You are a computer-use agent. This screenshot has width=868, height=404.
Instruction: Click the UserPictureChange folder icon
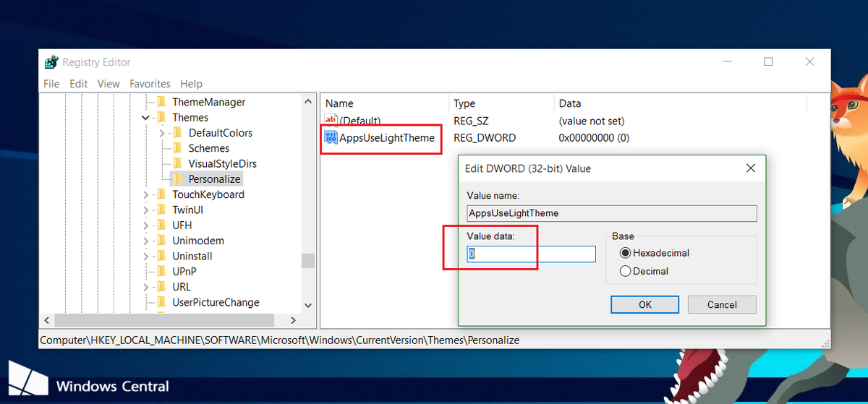click(x=161, y=302)
